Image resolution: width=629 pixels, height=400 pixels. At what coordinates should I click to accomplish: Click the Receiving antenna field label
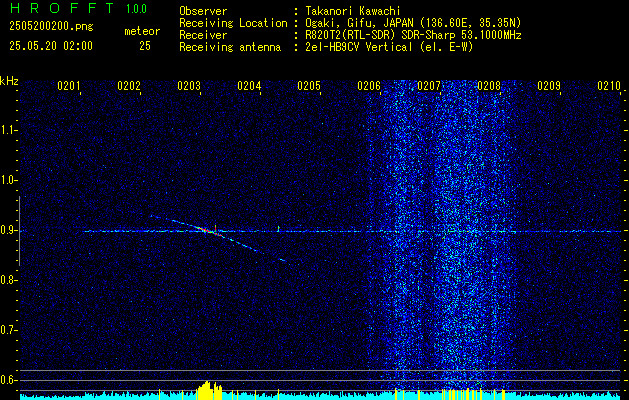(230, 47)
